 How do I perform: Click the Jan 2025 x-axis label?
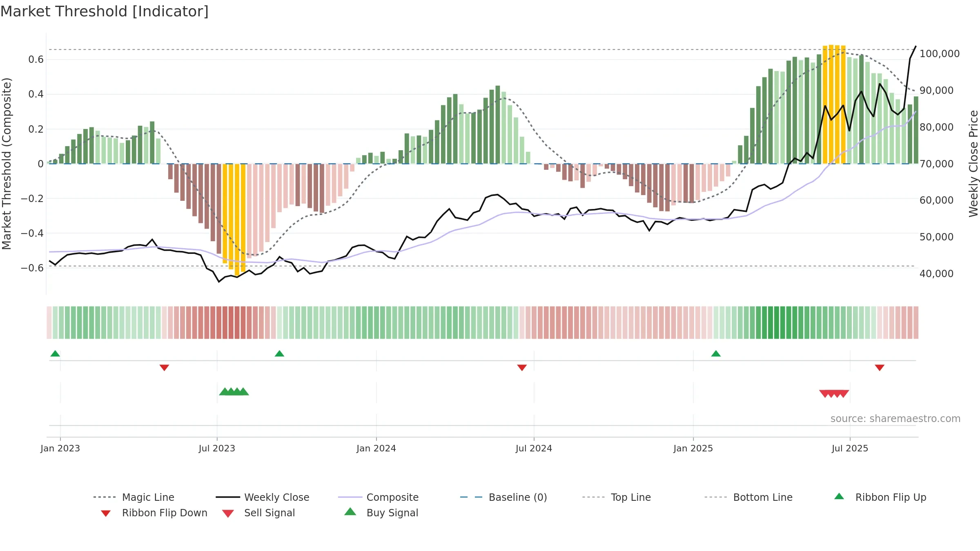click(x=693, y=448)
